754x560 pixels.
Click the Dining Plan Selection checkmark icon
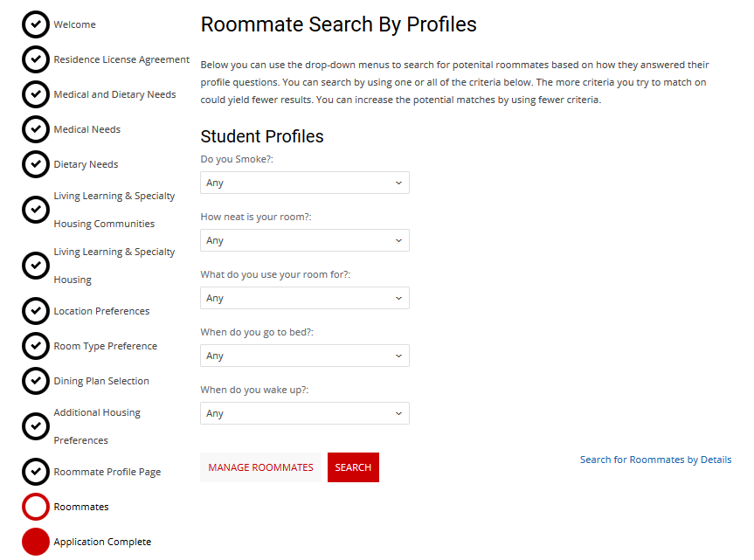[x=36, y=381]
